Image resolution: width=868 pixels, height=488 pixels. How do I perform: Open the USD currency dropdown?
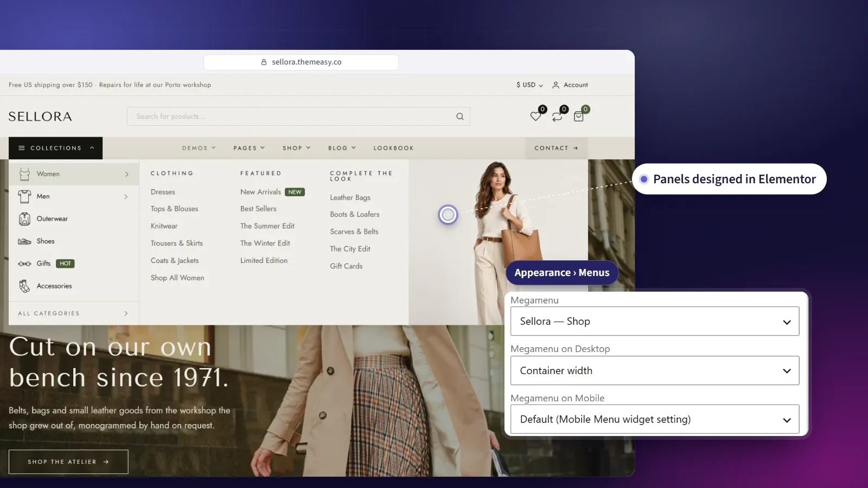click(529, 85)
